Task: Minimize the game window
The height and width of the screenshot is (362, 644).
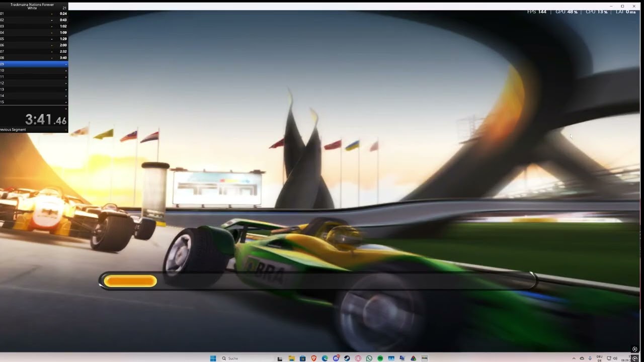Action: pos(612,6)
